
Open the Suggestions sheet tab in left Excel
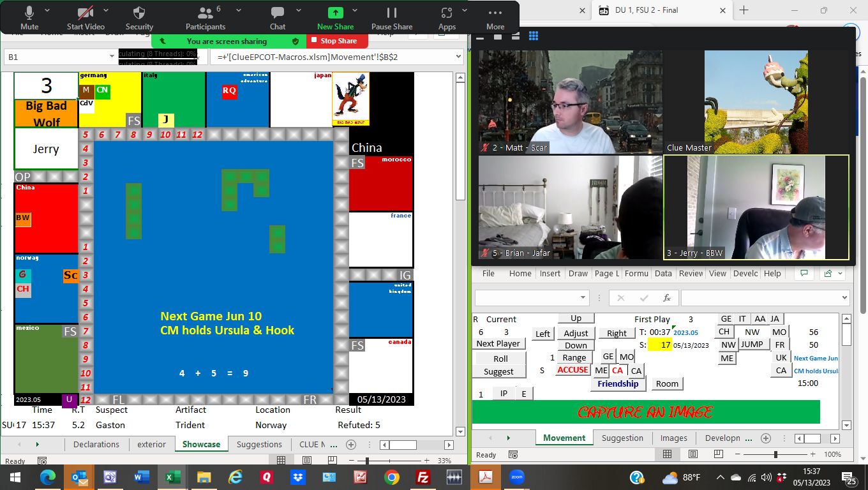coord(259,444)
